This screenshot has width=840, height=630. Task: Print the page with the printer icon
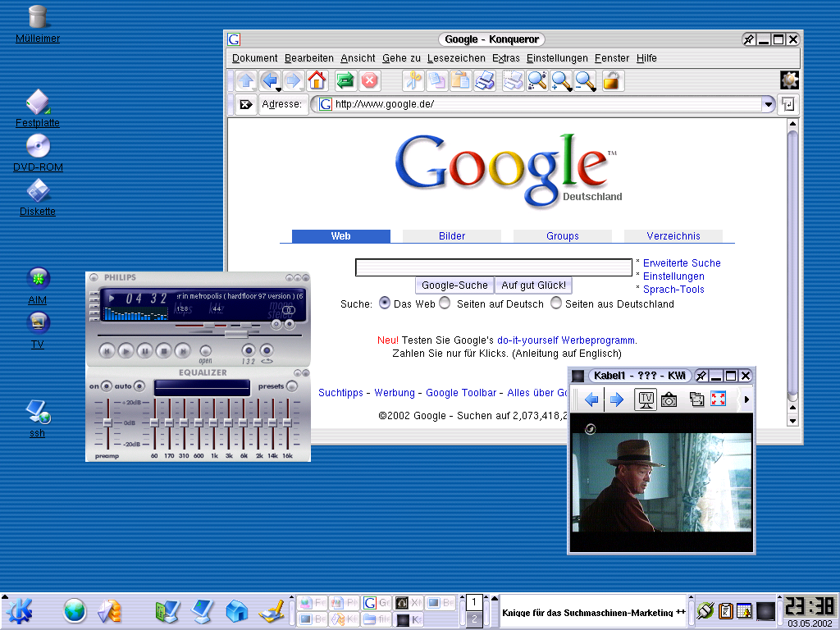click(484, 81)
